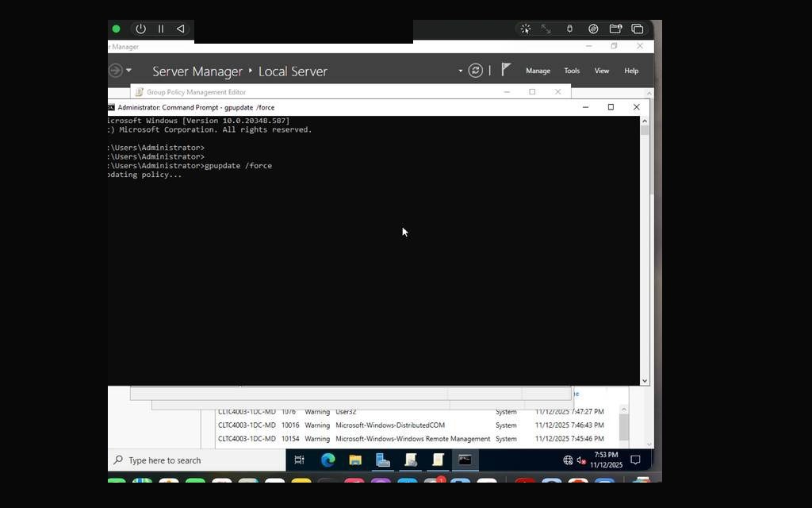This screenshot has height=508, width=812.
Task: Open the navigation history dropdown arrow
Action: tap(128, 70)
